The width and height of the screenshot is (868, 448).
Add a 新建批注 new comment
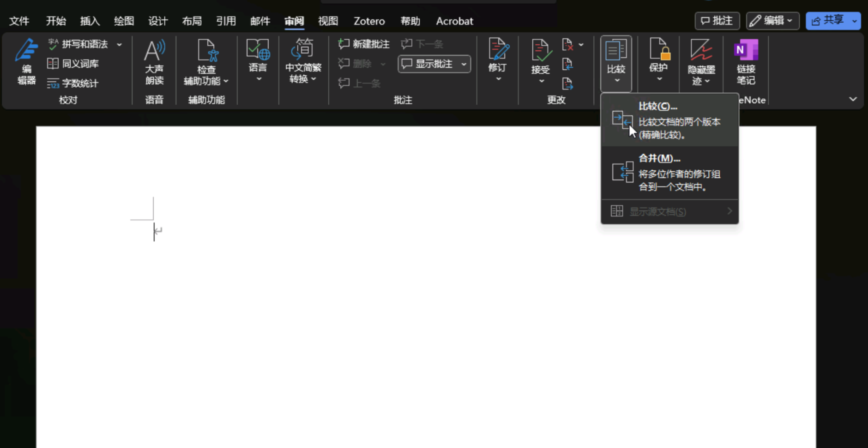(364, 44)
